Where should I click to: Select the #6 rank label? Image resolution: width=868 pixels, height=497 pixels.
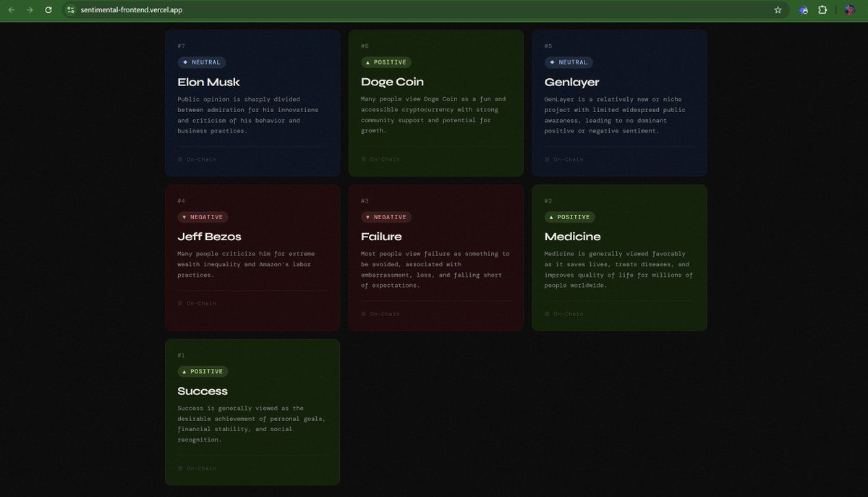point(365,46)
